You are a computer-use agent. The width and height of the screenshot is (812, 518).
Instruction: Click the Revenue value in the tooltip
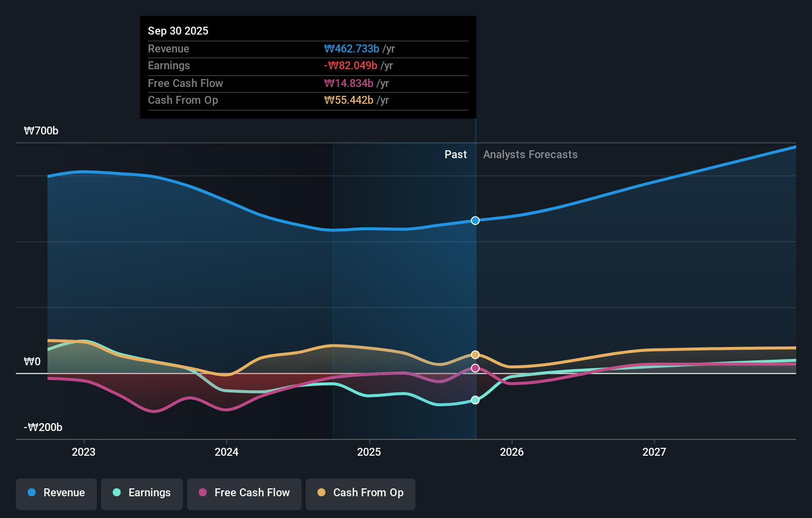click(x=352, y=49)
